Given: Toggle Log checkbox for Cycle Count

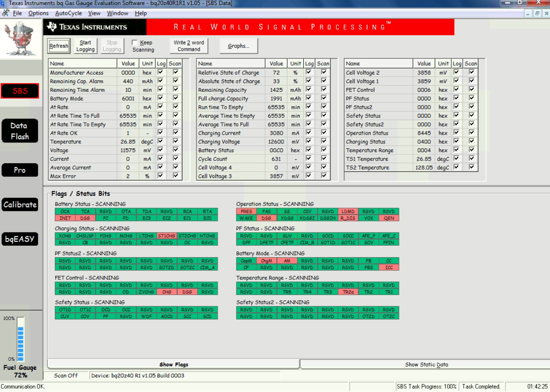Looking at the screenshot, I should [309, 159].
